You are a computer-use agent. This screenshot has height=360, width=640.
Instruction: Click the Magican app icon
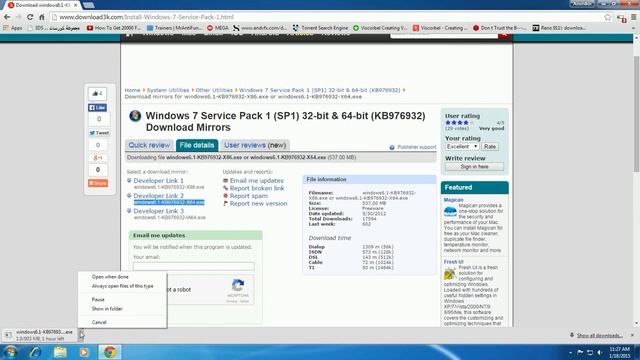(450, 211)
